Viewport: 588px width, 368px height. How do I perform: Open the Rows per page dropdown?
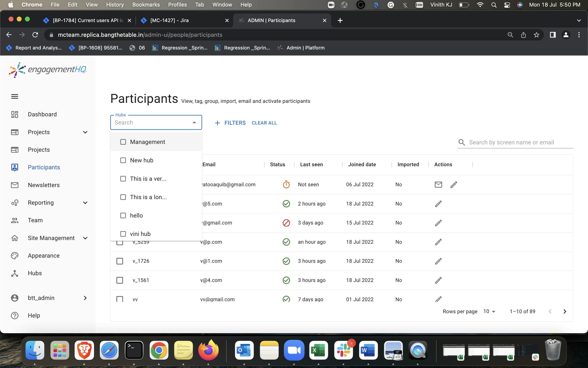(x=489, y=312)
